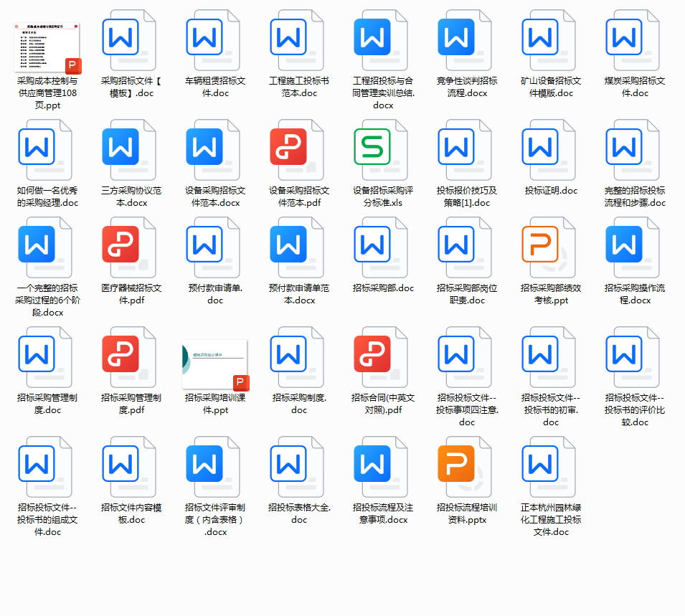Image resolution: width=685 pixels, height=616 pixels.
Task: Select the 采购成本控制与供应商管理108页.ppt thumbnail
Action: (x=47, y=48)
